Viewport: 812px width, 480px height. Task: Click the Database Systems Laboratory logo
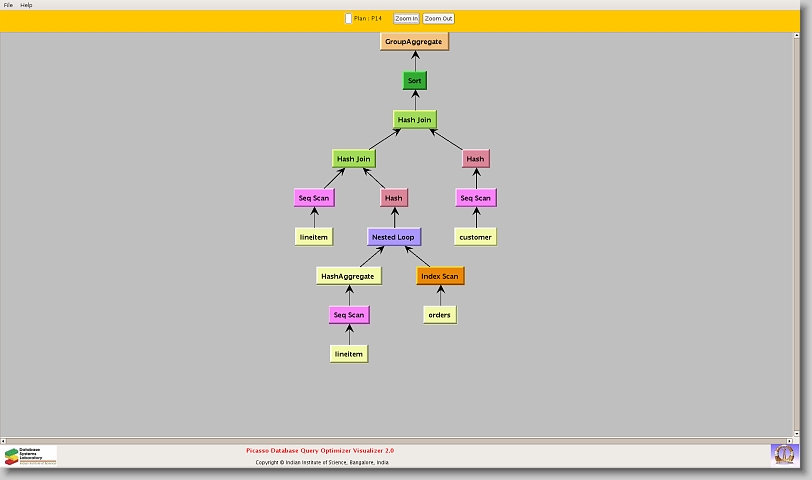(x=30, y=455)
